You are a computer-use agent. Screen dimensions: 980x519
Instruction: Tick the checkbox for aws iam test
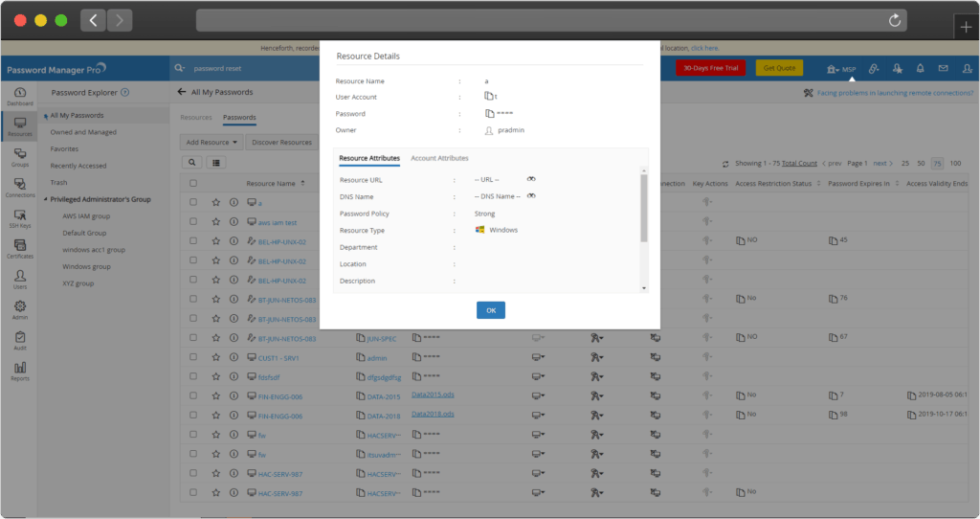[193, 221]
